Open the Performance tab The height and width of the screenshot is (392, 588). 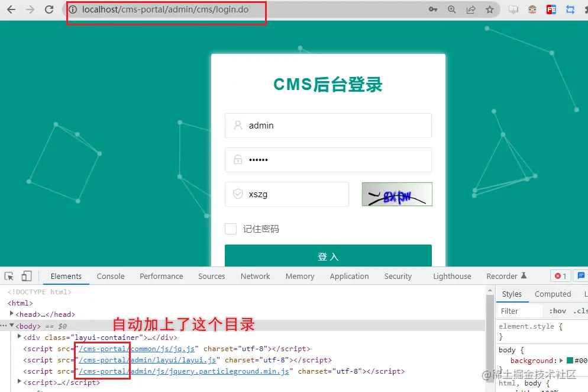[161, 276]
